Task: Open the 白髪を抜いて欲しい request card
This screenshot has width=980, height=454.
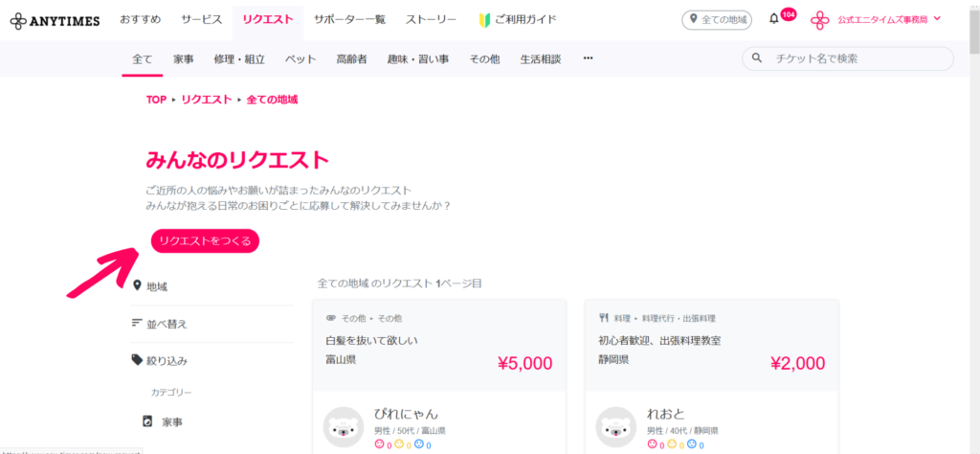Action: (371, 340)
